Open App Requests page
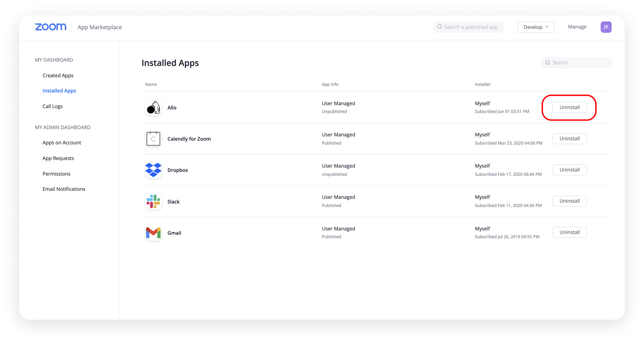This screenshot has width=644, height=343. (58, 158)
